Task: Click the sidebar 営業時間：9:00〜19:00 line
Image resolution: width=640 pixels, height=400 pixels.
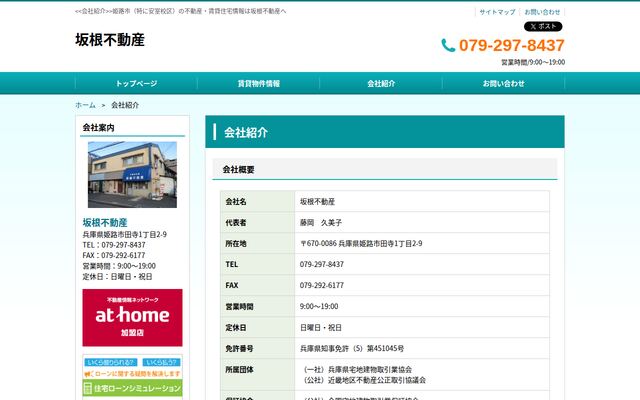Action: pyautogui.click(x=119, y=266)
